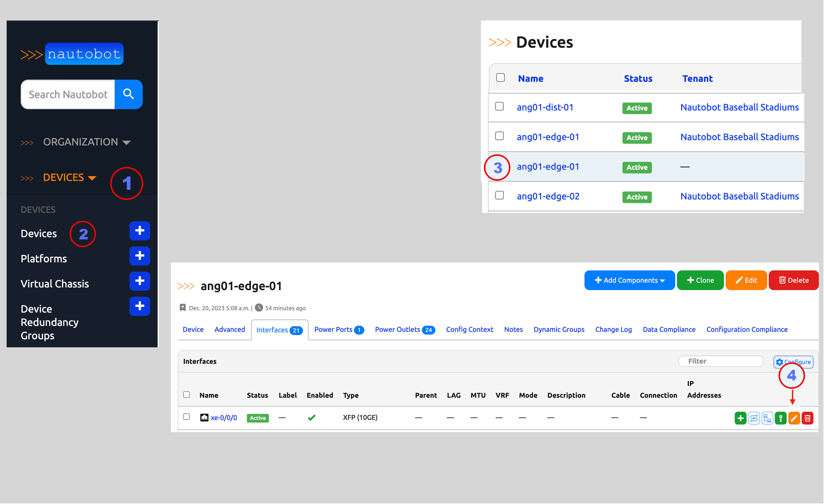Image resolution: width=824 pixels, height=504 pixels.
Task: Check the checkbox for ang01-dist-01
Action: 500,106
